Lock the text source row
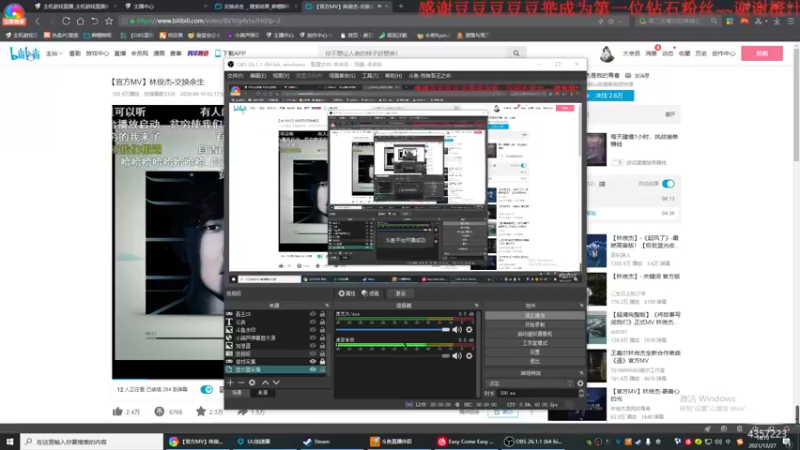This screenshot has width=800, height=450. [322, 322]
